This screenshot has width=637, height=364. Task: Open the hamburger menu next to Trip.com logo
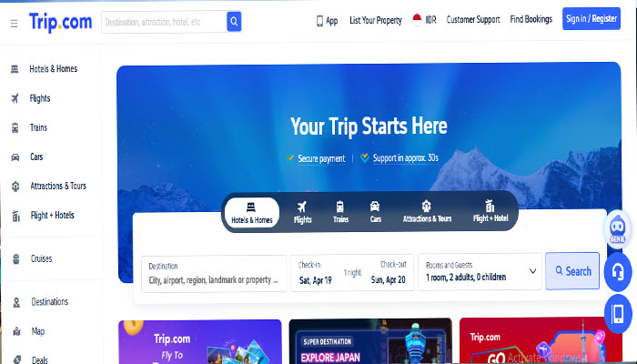15,23
